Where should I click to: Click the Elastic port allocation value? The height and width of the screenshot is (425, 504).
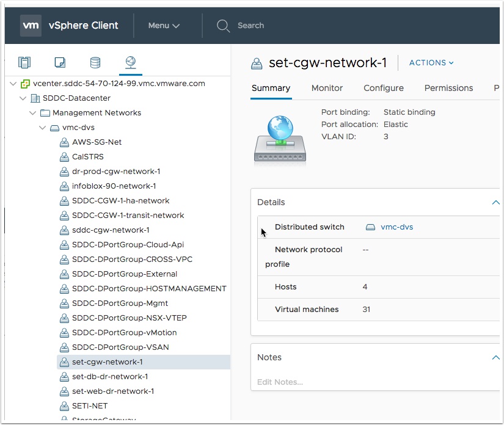pyautogui.click(x=395, y=125)
